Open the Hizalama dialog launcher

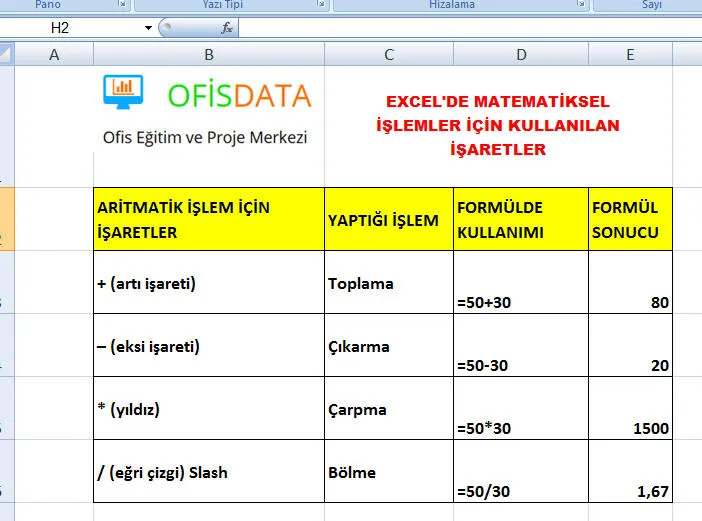coord(581,5)
